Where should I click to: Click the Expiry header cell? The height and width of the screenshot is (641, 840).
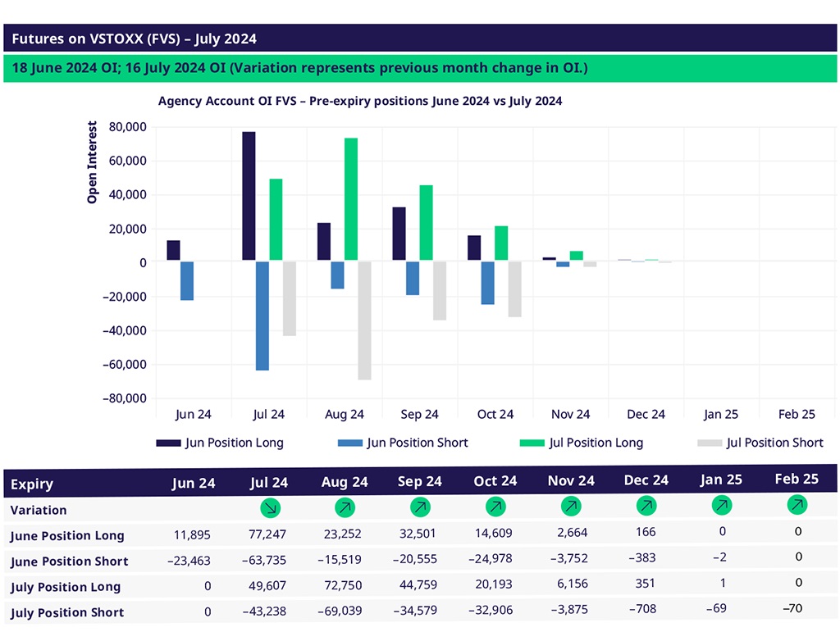point(32,484)
